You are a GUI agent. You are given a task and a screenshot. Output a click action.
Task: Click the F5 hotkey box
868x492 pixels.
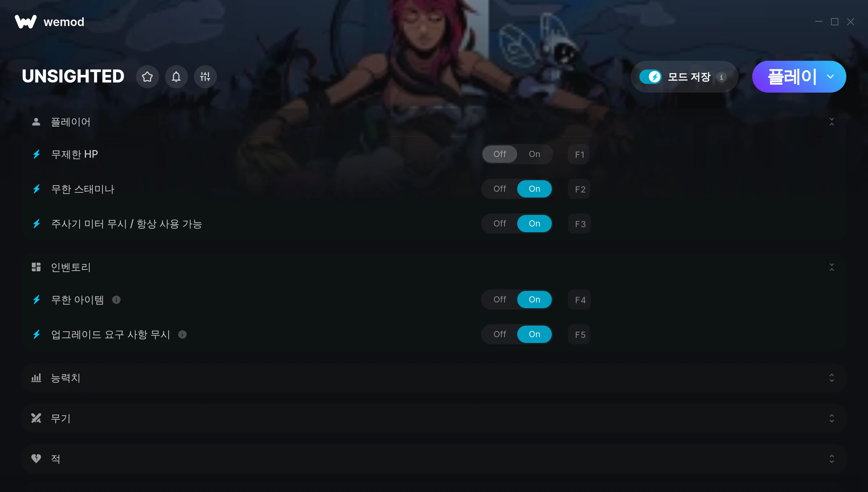pos(580,335)
